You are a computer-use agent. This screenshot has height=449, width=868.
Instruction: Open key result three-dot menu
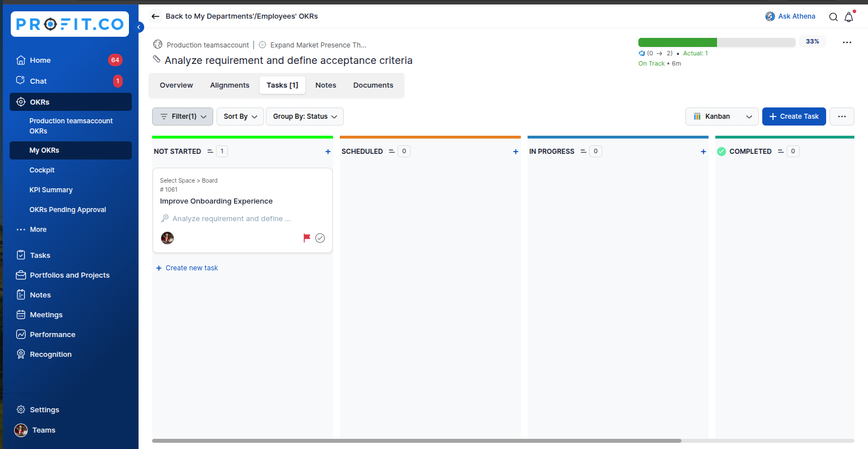coord(847,42)
